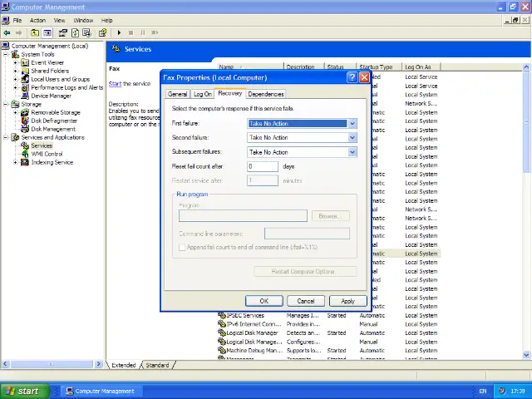Click Computer Management taskbar button

point(101,391)
